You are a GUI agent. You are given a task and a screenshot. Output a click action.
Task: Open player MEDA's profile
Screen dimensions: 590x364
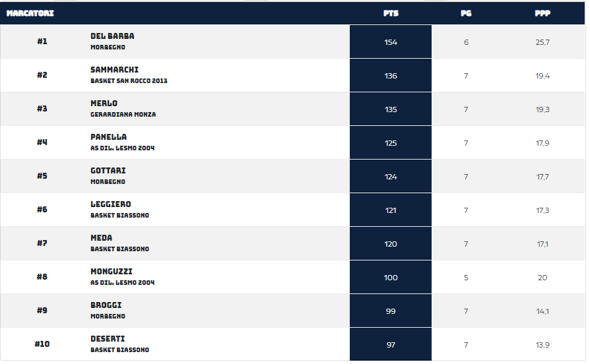click(x=101, y=238)
